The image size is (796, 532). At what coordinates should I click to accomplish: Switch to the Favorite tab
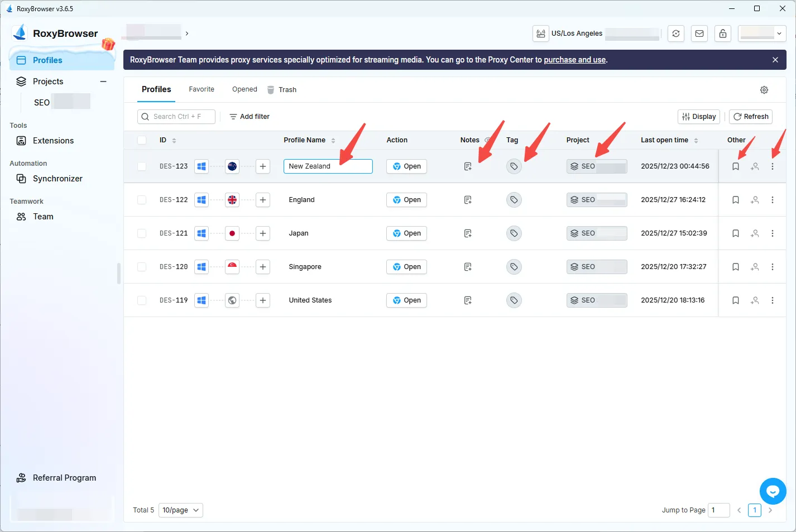[202, 89]
